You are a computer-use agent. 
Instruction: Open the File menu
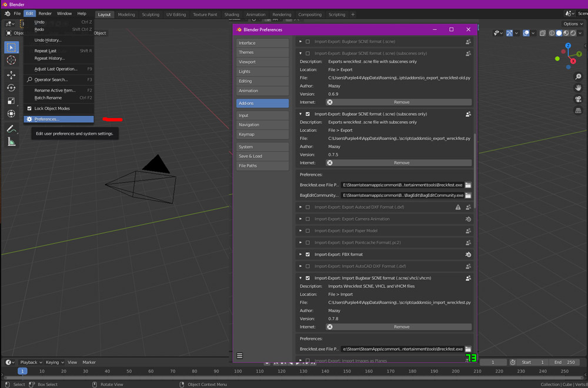(17, 14)
